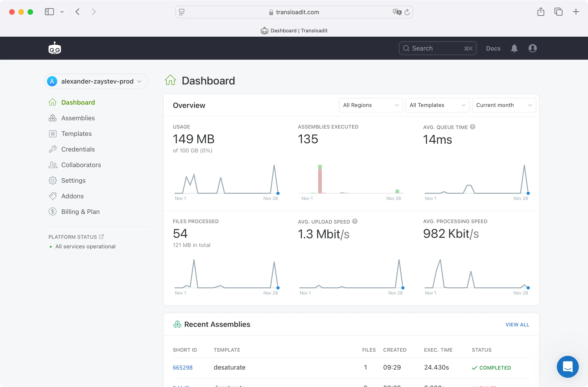The width and height of the screenshot is (588, 387).
Task: Open the All Templates dropdown
Action: click(437, 105)
